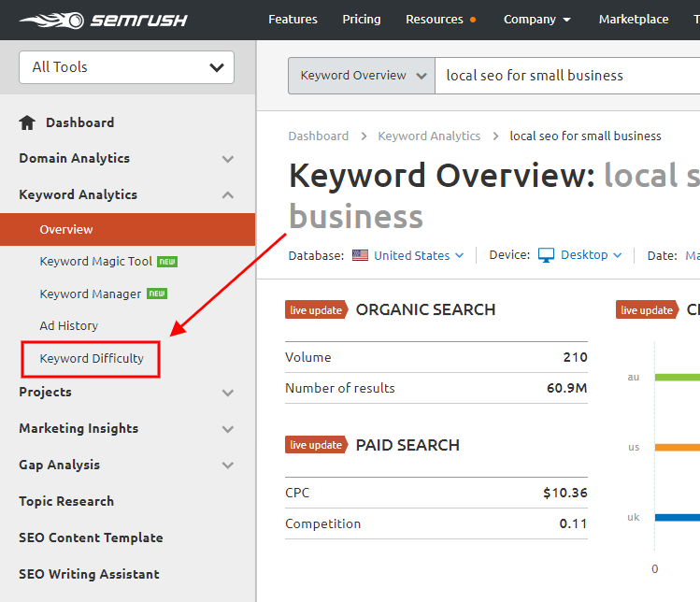Click the NEW badge next to Keyword Manager
The height and width of the screenshot is (602, 700).
(157, 294)
